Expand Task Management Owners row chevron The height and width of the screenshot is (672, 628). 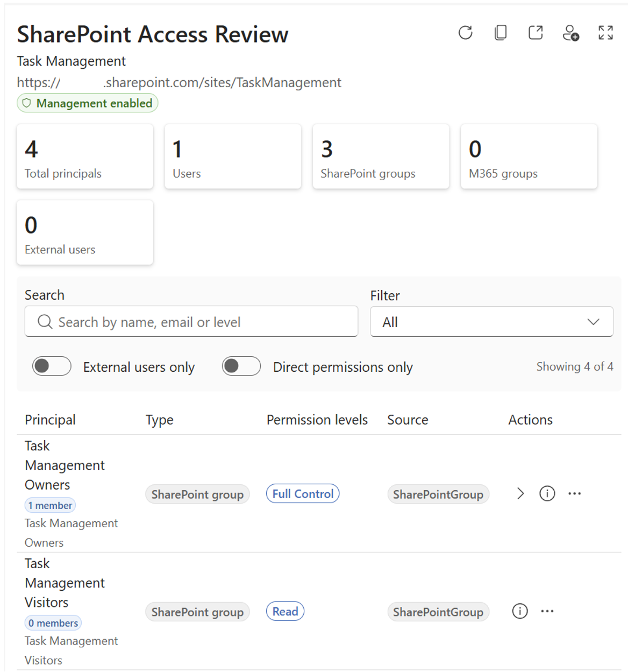pos(520,493)
